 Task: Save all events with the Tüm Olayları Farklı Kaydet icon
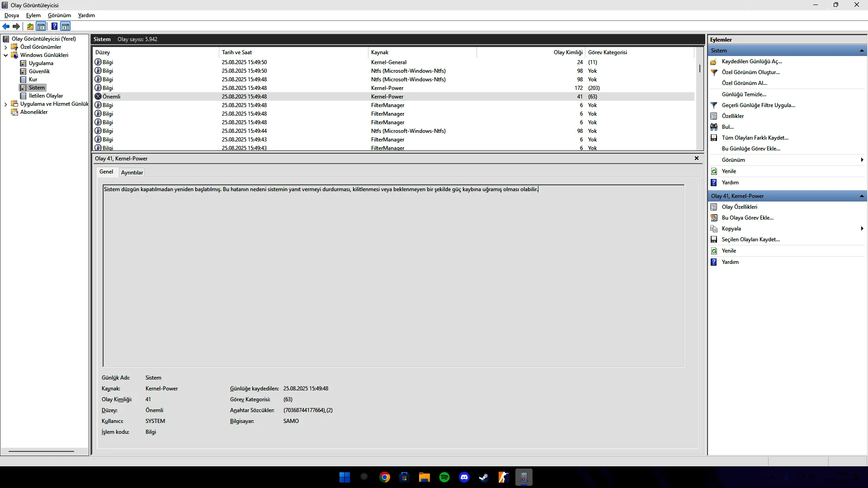point(714,138)
